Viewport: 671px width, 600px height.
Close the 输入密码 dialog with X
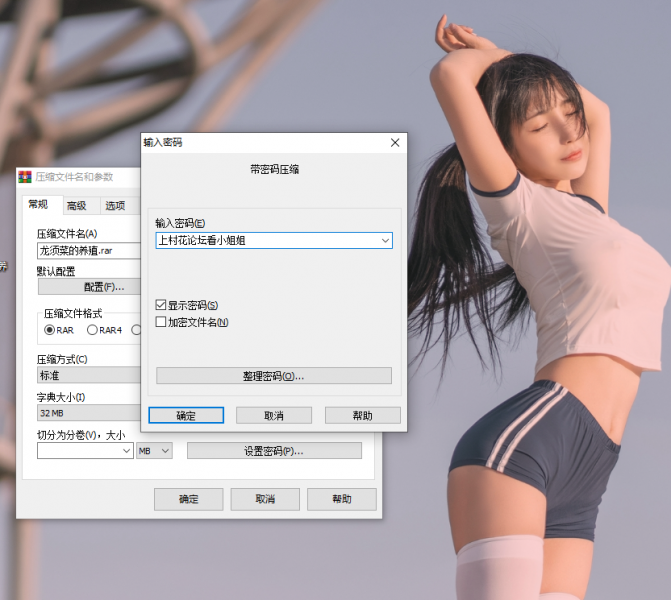click(x=395, y=143)
